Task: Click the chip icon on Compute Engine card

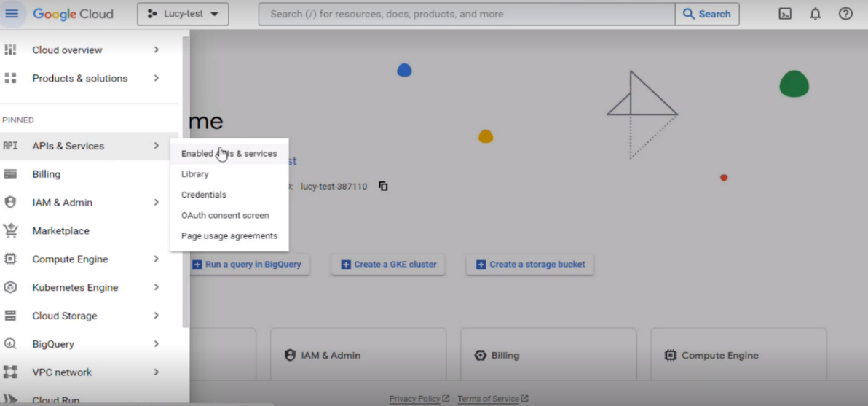Action: point(671,355)
